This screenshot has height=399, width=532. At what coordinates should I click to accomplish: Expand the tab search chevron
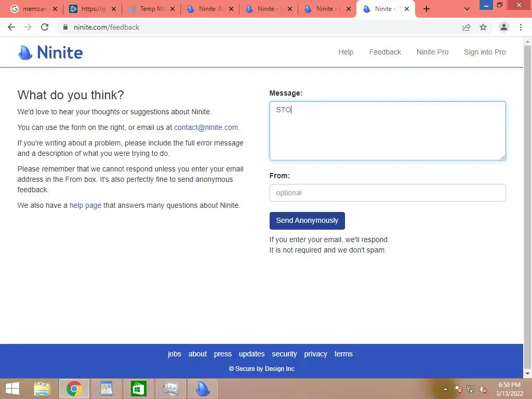pos(467,9)
